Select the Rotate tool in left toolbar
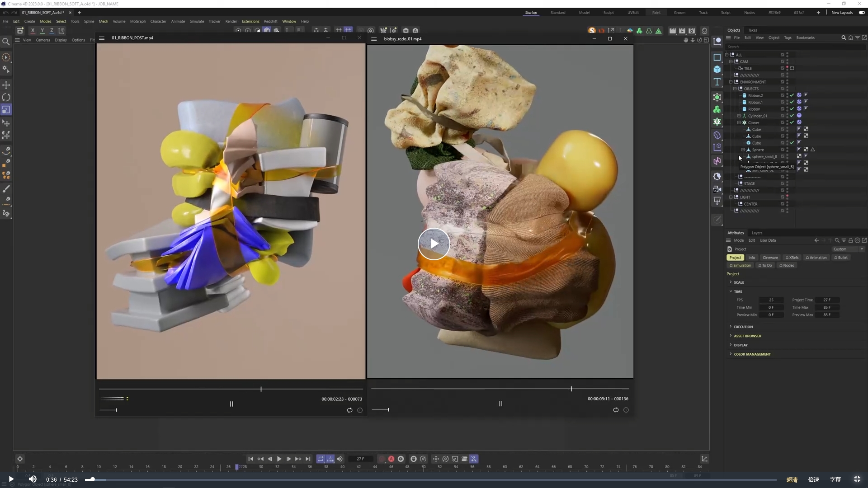 (6, 98)
